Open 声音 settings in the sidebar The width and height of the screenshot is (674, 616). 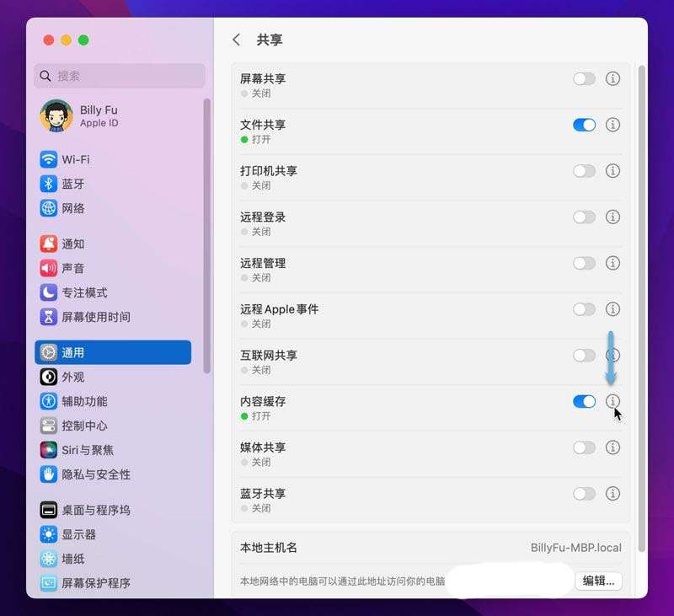[x=78, y=269]
